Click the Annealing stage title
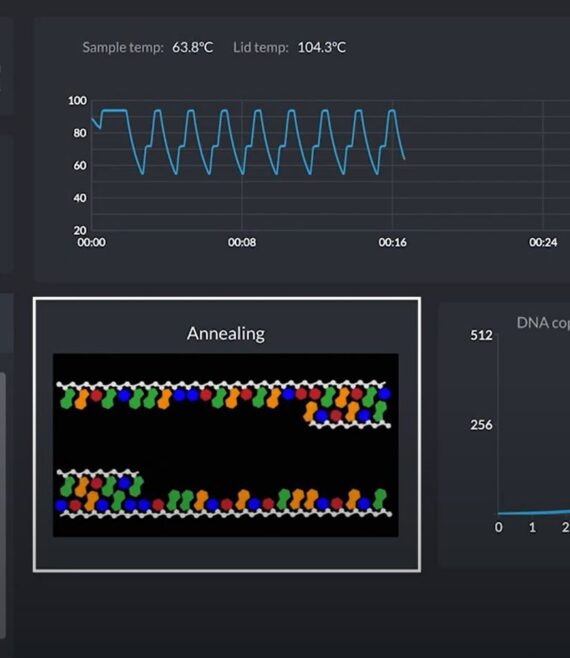The height and width of the screenshot is (658, 570). click(x=226, y=334)
